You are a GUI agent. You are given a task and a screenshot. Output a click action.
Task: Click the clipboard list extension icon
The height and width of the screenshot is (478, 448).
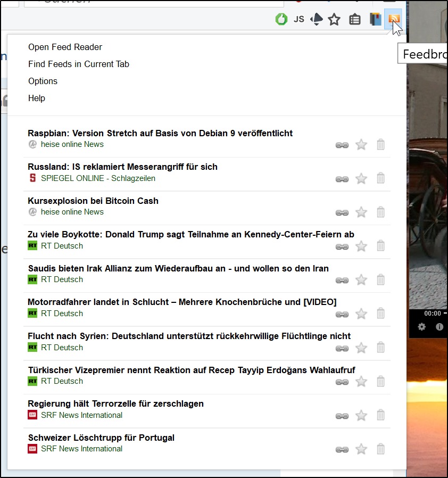(x=355, y=20)
